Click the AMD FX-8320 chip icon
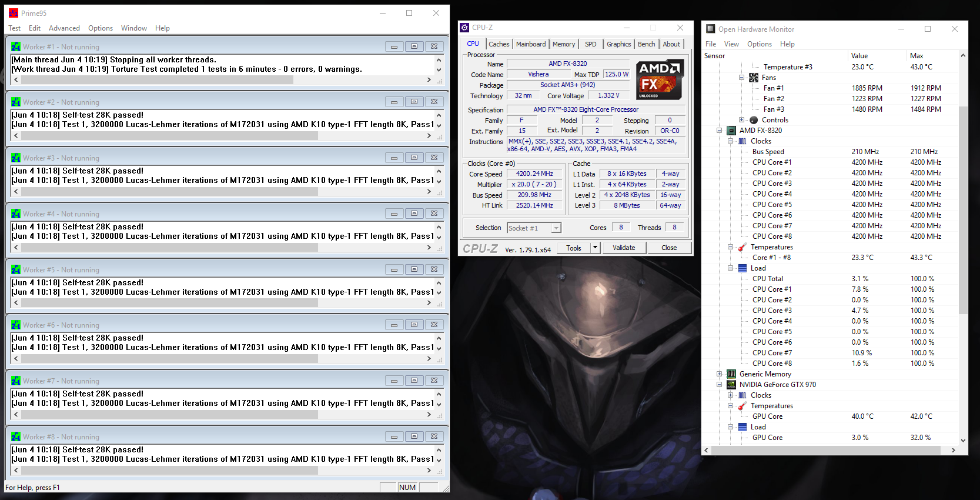The height and width of the screenshot is (500, 980). point(731,131)
